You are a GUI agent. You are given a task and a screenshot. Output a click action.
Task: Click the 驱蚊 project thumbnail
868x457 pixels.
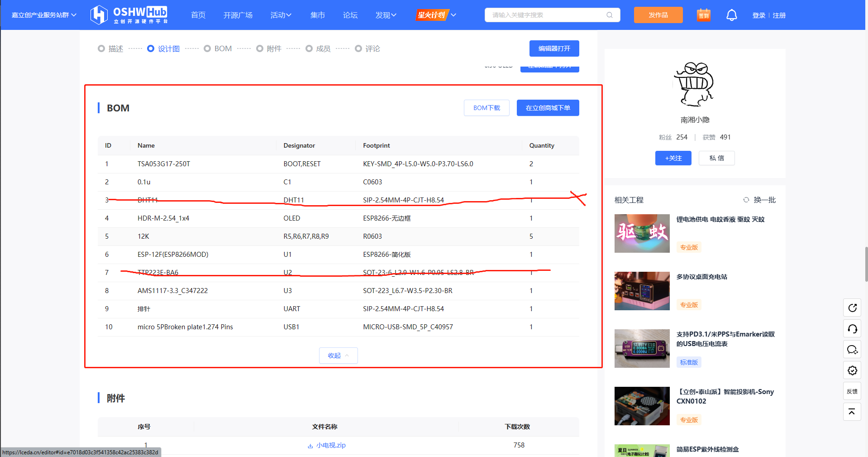(642, 233)
